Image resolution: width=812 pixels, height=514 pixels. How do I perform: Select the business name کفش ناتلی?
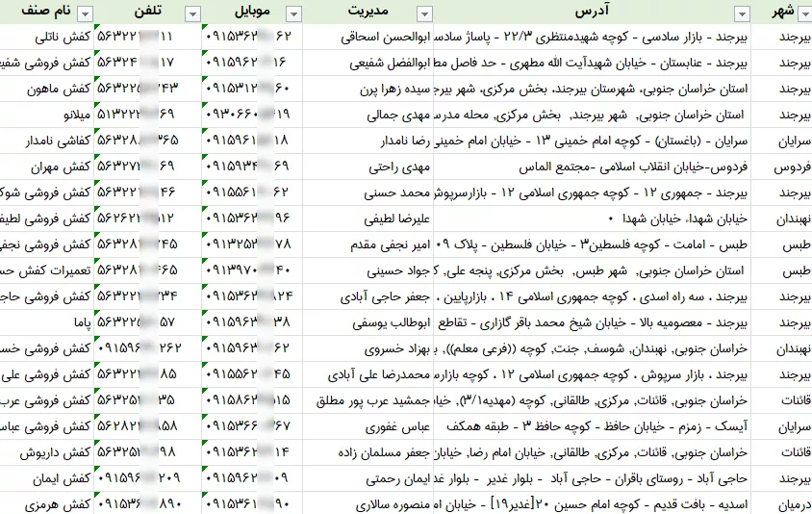pos(46,37)
